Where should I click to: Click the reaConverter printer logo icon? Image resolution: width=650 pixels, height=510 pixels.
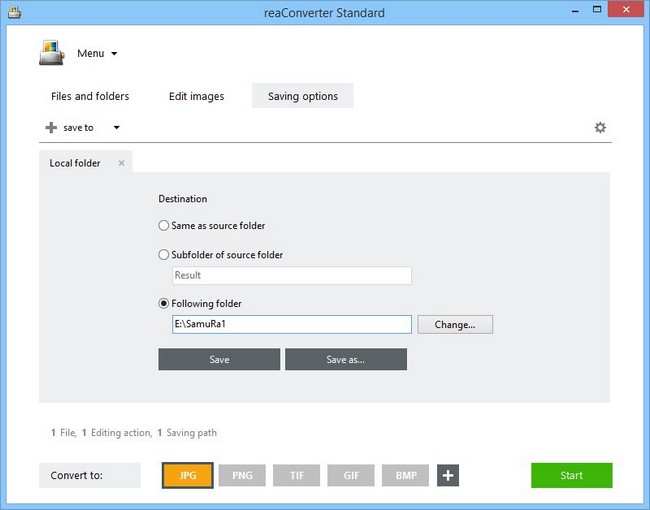[52, 52]
